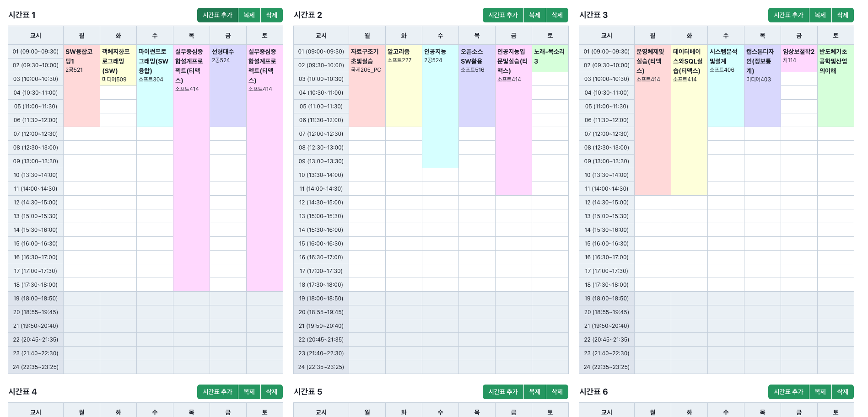
Task: Open 객체지향프로그래밍(SW) block in 시간표 1
Action: click(118, 65)
